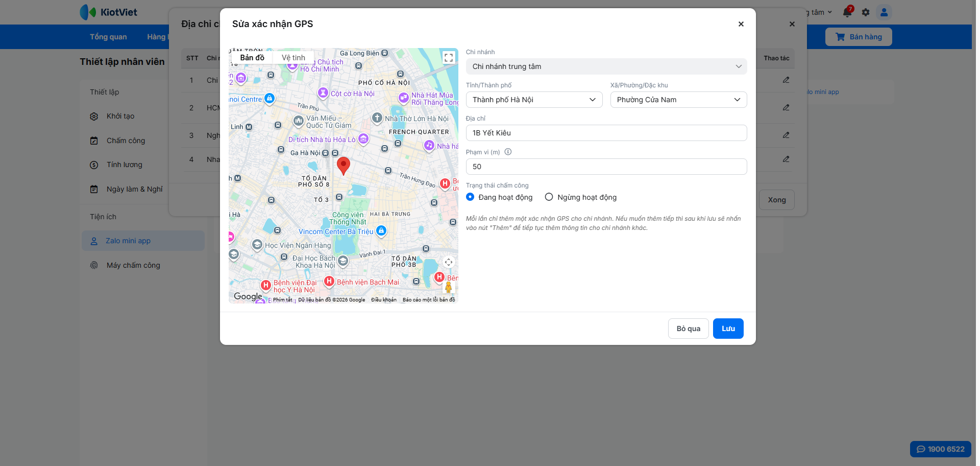This screenshot has width=980, height=466.
Task: Click Văn Miếu – Quốc Tử Giám marker
Action: [x=299, y=121]
